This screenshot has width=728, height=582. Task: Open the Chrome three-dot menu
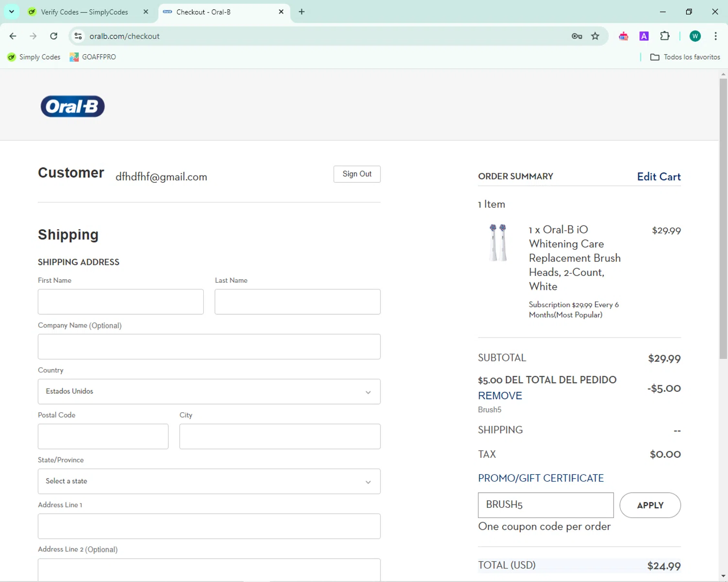715,36
